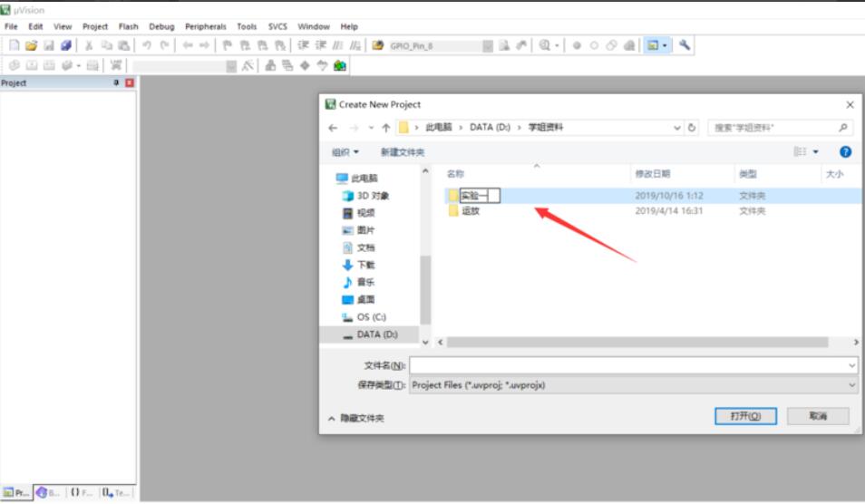Open Manage Run-Time Environment diamond icon
This screenshot has height=504, width=865.
(x=305, y=65)
